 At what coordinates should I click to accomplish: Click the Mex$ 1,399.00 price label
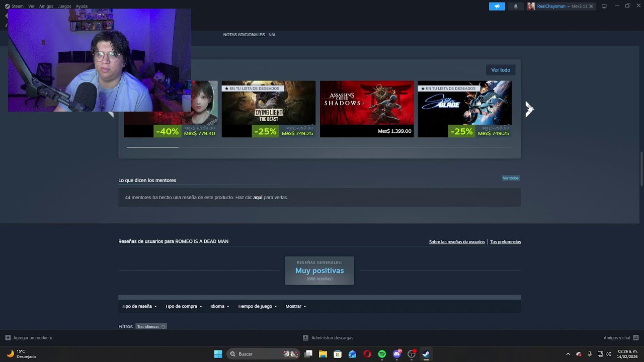coord(394,131)
